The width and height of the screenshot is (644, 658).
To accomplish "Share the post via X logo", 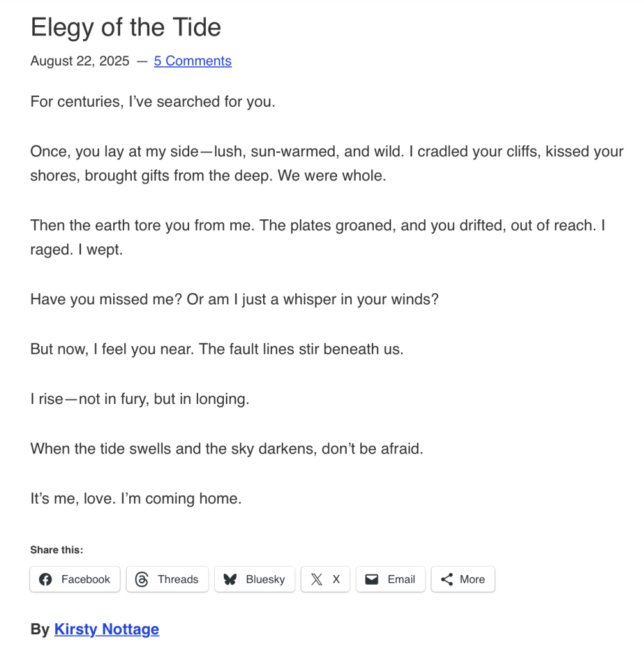I will pos(317,580).
